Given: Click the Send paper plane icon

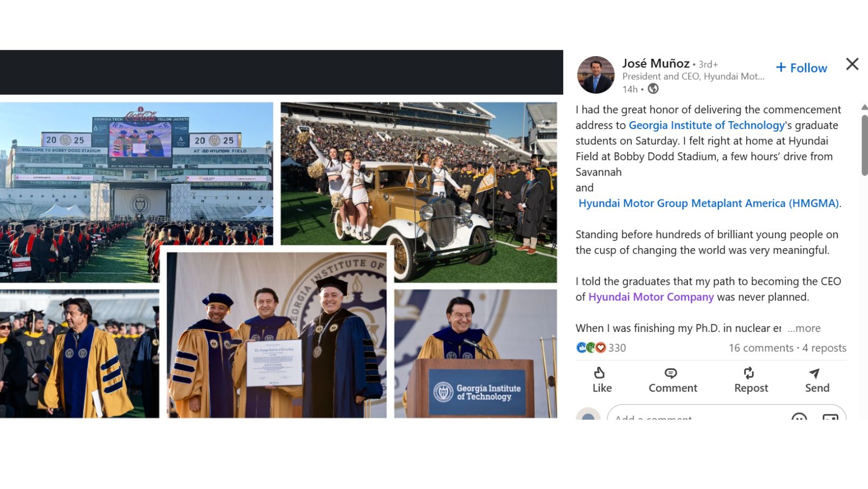Looking at the screenshot, I should pos(815,373).
